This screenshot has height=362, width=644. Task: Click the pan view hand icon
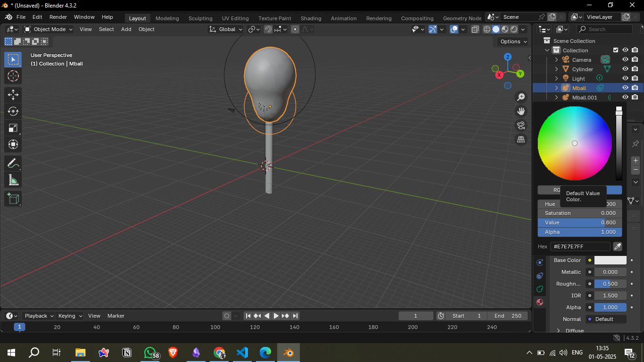(x=521, y=111)
